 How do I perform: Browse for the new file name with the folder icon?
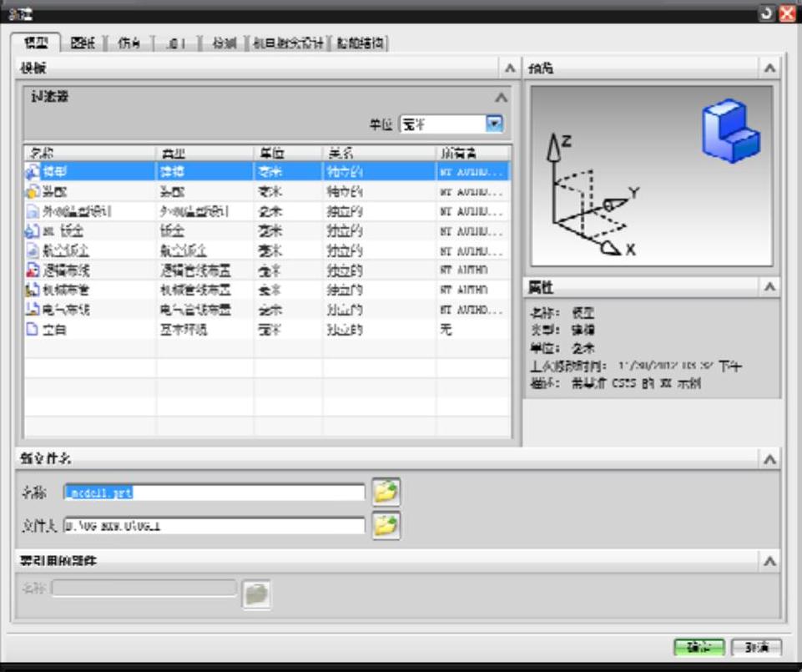click(386, 492)
